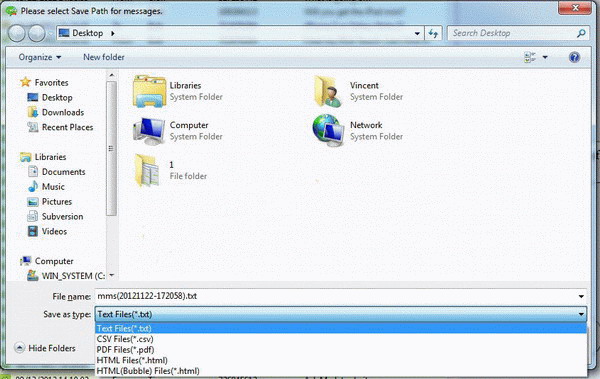Click the Downloads folder icon in sidebar
The image size is (600, 379).
(33, 112)
